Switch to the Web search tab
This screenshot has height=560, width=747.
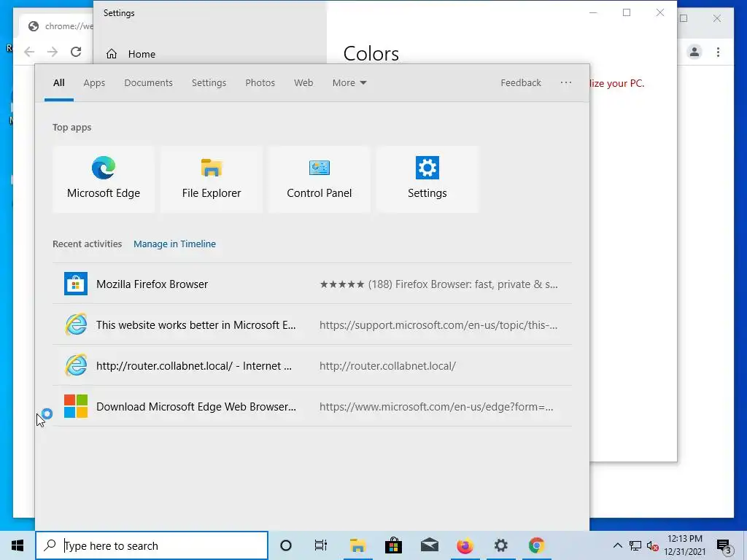point(303,82)
